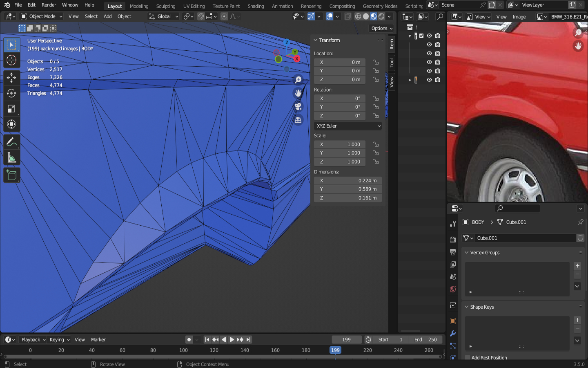The image size is (588, 368).
Task: Activate the Move tool
Action: pyautogui.click(x=11, y=78)
